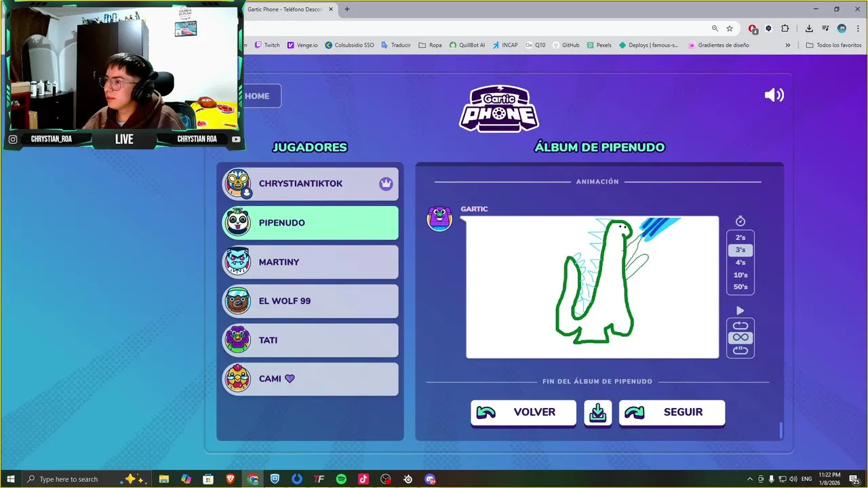Open the media control playlist icon
The width and height of the screenshot is (868, 488).
point(825,28)
